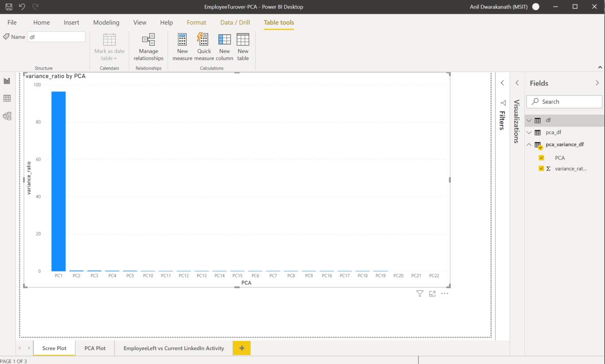Click the variance_ratio y-axis title
This screenshot has width=605, height=364.
point(29,178)
